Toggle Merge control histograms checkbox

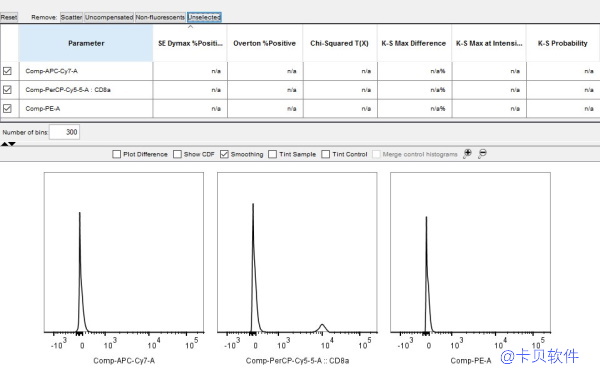(376, 154)
